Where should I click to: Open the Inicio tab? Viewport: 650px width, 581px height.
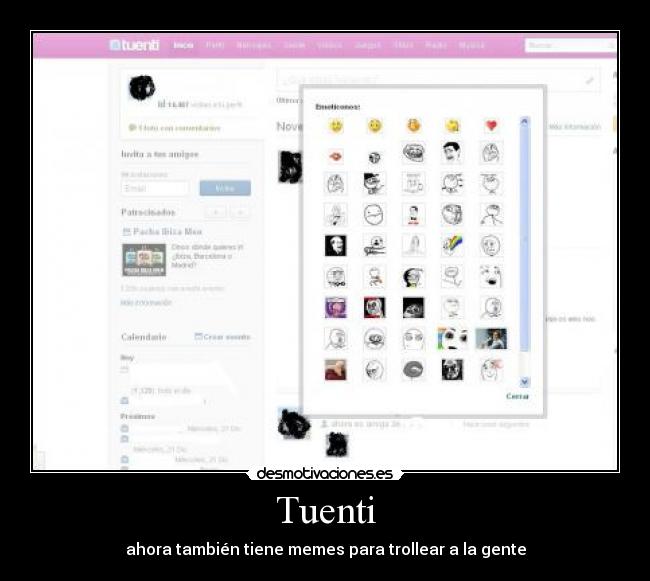point(183,45)
